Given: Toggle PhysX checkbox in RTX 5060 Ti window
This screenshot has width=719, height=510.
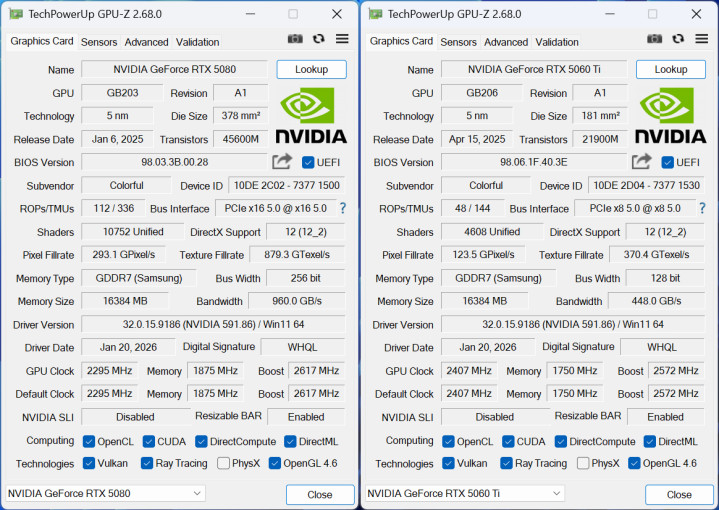Looking at the screenshot, I should [x=583, y=463].
